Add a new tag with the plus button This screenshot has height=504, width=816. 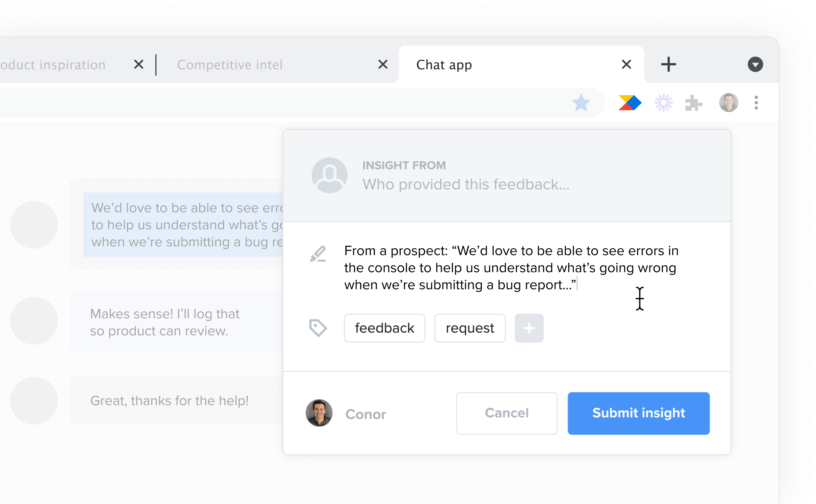(529, 328)
